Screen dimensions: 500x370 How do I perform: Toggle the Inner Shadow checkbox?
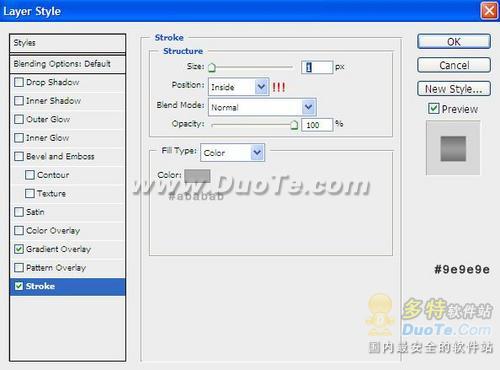pyautogui.click(x=19, y=101)
